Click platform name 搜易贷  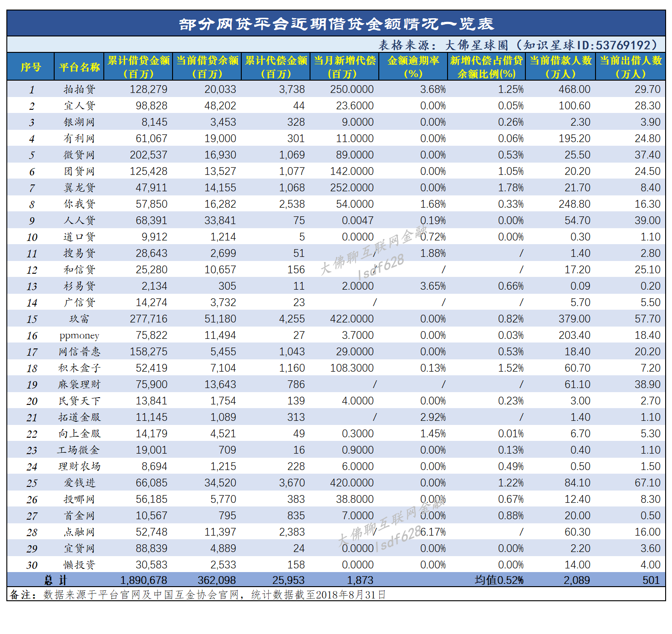pyautogui.click(x=79, y=253)
